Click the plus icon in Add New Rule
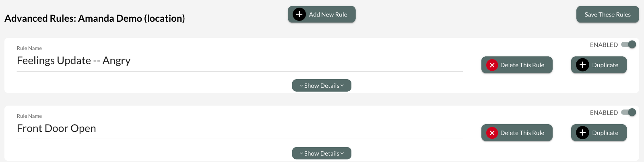644x162 pixels. 299,14
